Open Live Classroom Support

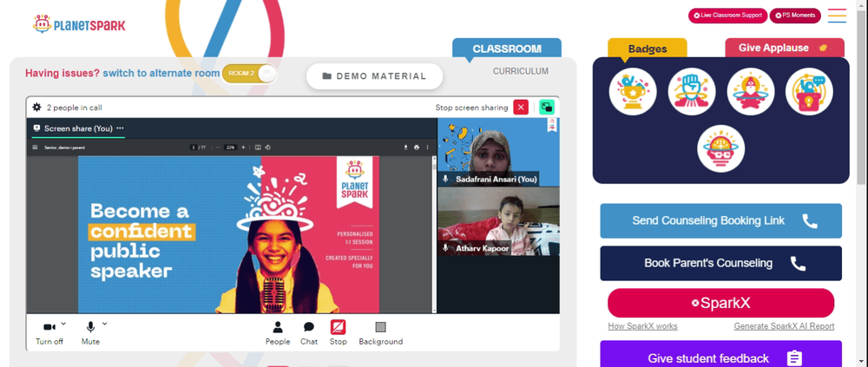727,16
